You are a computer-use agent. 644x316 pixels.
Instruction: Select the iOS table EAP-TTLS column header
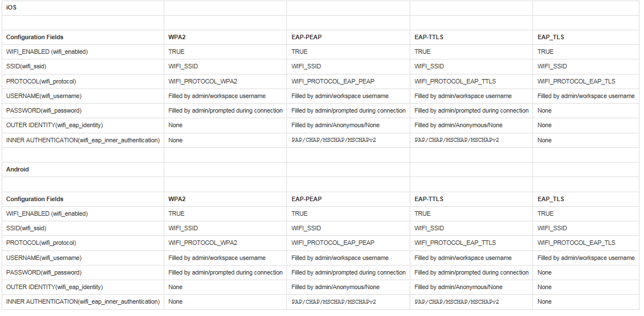pyautogui.click(x=471, y=38)
